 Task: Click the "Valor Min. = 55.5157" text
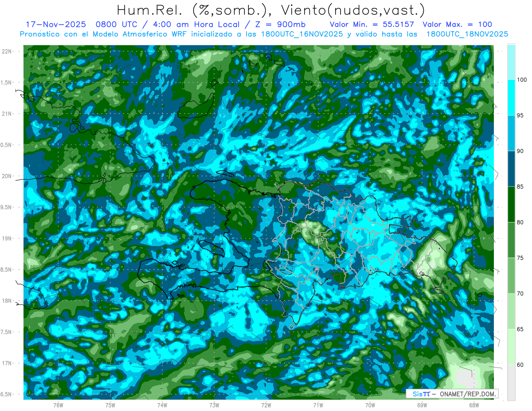pos(372,24)
